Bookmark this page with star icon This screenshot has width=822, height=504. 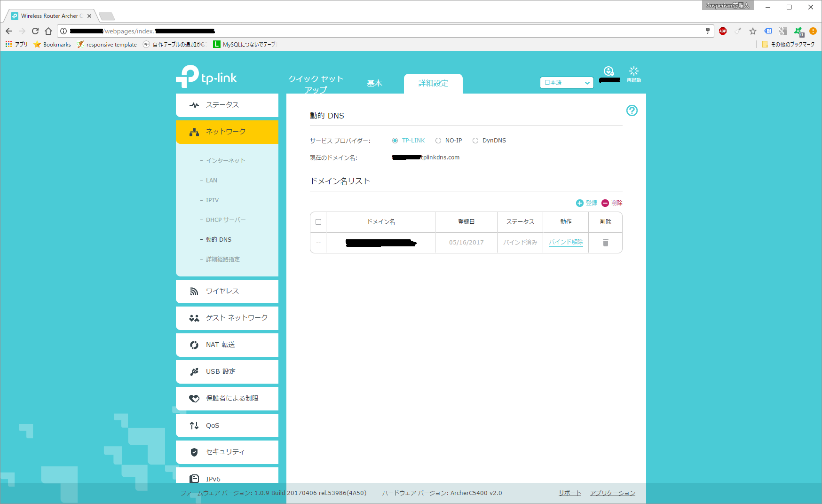point(752,31)
